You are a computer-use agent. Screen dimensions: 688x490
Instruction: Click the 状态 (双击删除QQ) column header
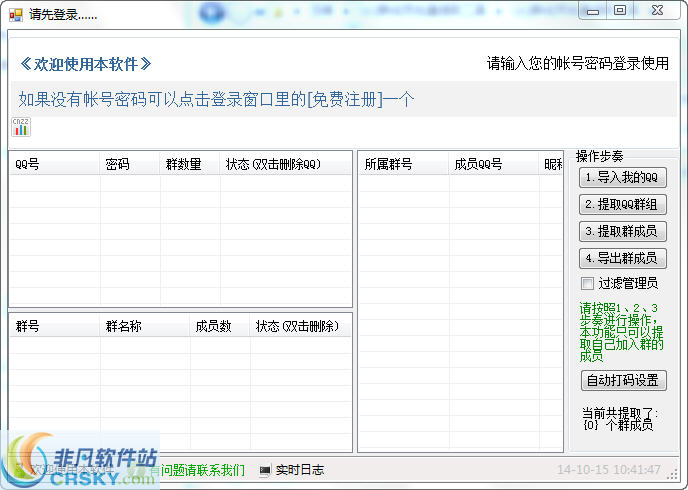[286, 164]
